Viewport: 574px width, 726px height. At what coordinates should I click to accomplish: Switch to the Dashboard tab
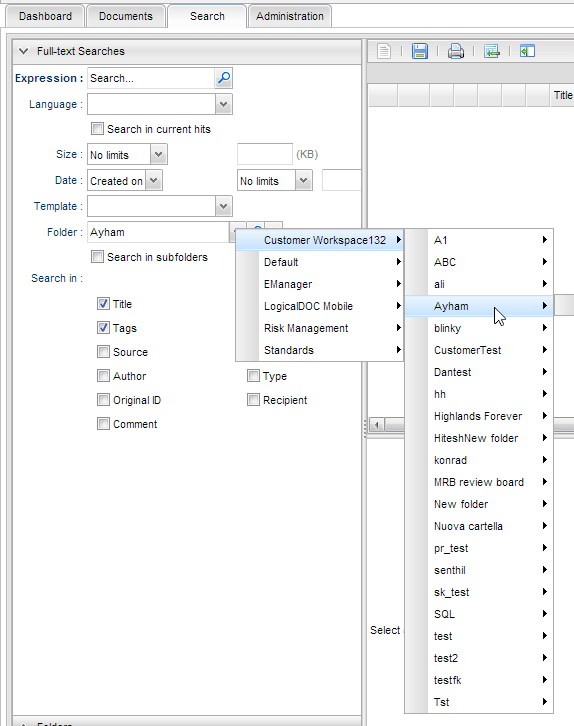45,16
